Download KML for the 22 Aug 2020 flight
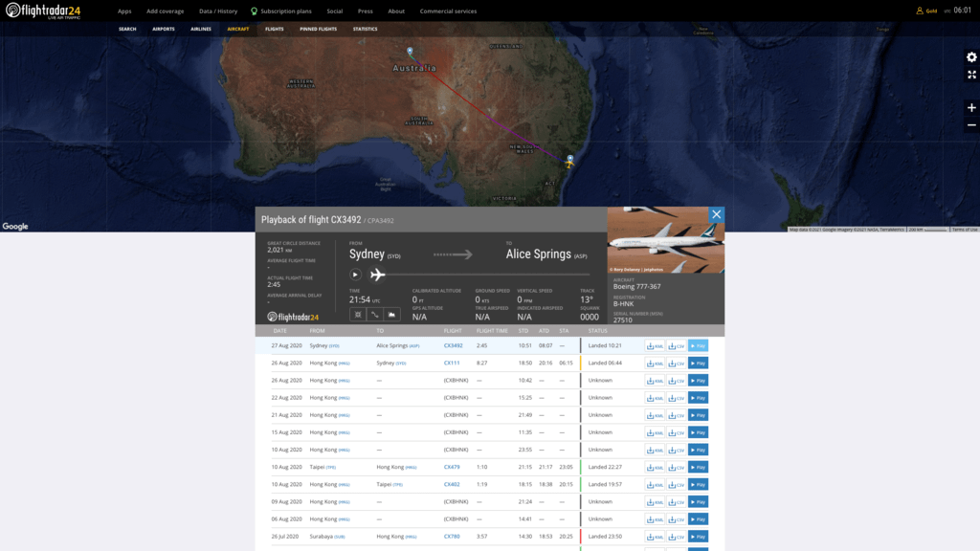Screen dimensions: 980x551 click(655, 398)
